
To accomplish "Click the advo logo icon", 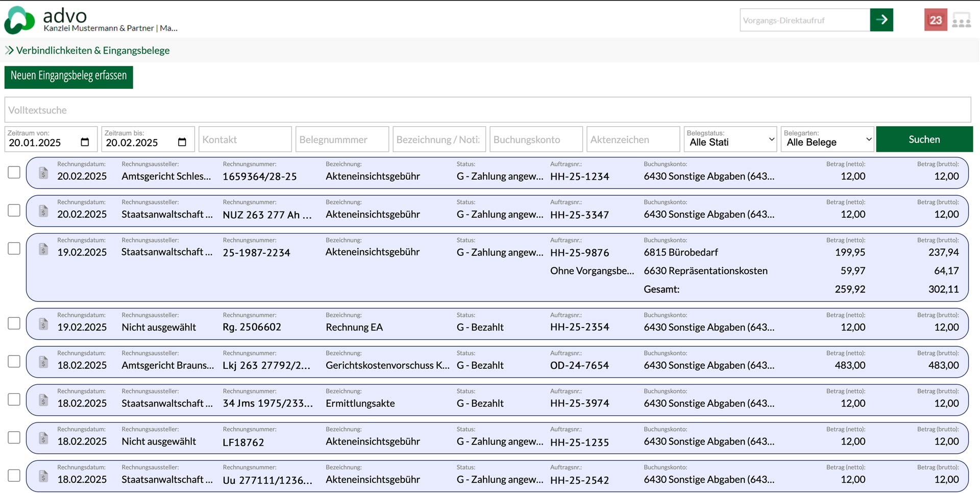I will tap(19, 20).
